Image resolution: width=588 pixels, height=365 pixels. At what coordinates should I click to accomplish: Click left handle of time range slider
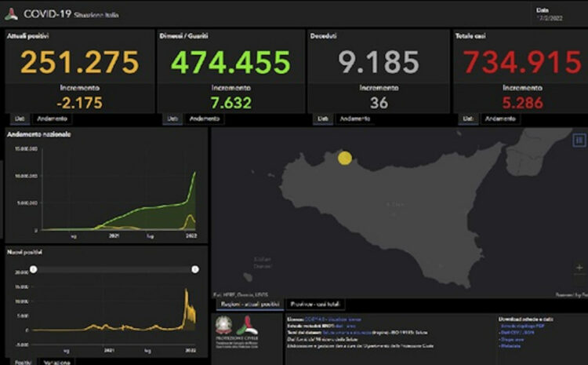(x=33, y=269)
